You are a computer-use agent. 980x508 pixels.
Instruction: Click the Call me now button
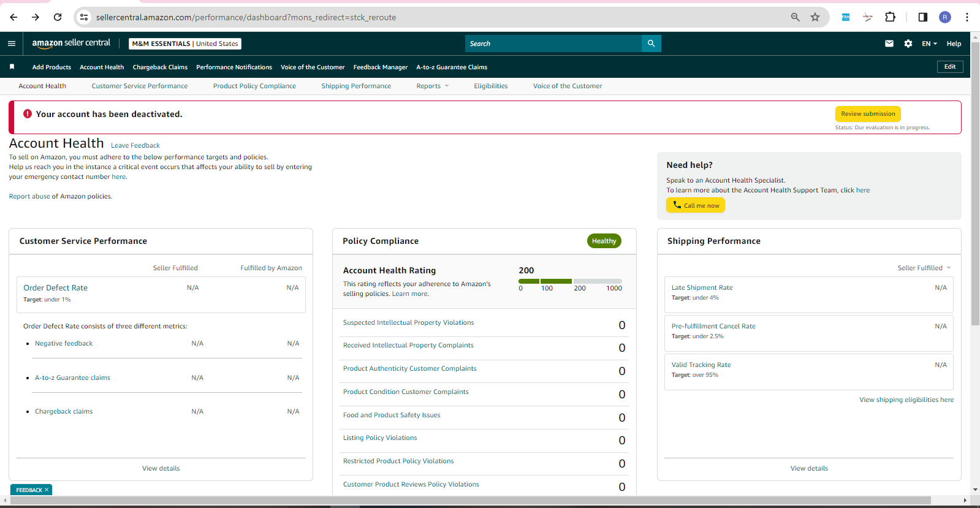(x=696, y=205)
